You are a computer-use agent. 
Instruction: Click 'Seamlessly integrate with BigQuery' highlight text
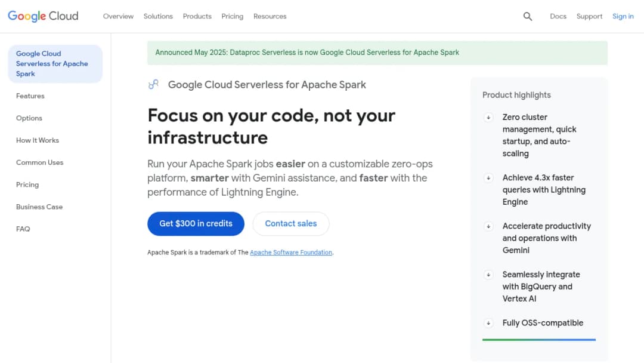pos(541,287)
